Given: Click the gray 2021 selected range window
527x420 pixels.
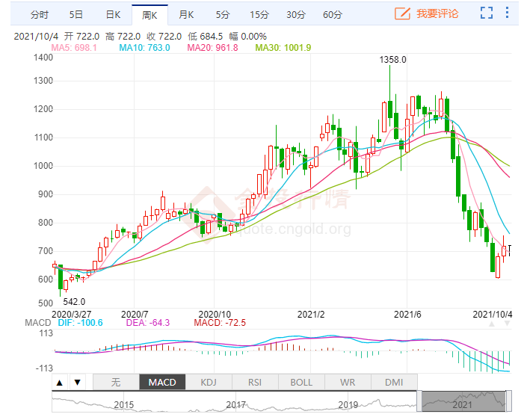Looking at the screenshot, I should coord(463,401).
